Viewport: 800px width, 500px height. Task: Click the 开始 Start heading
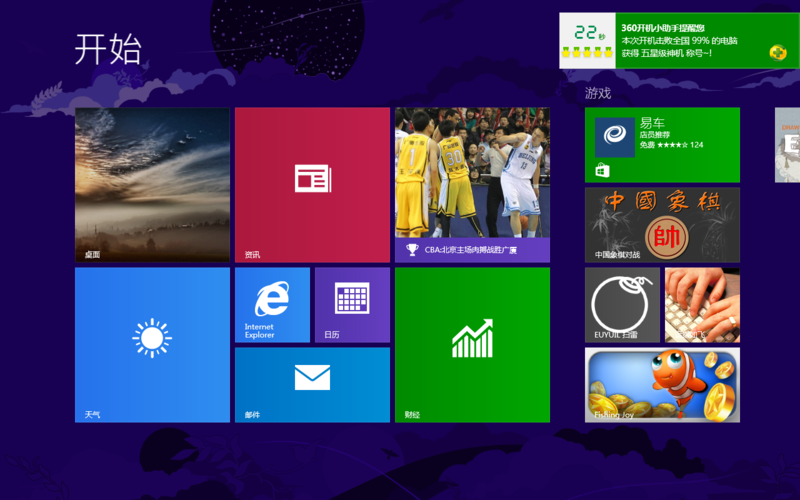point(108,49)
